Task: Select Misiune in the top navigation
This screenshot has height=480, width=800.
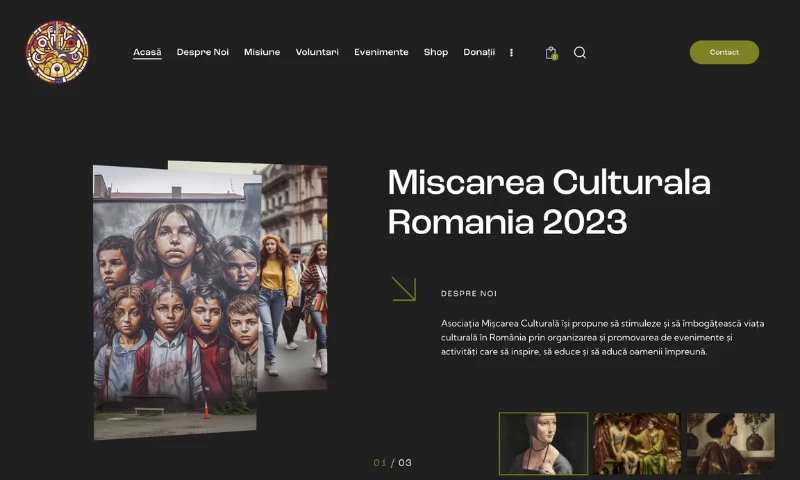Action: point(262,52)
